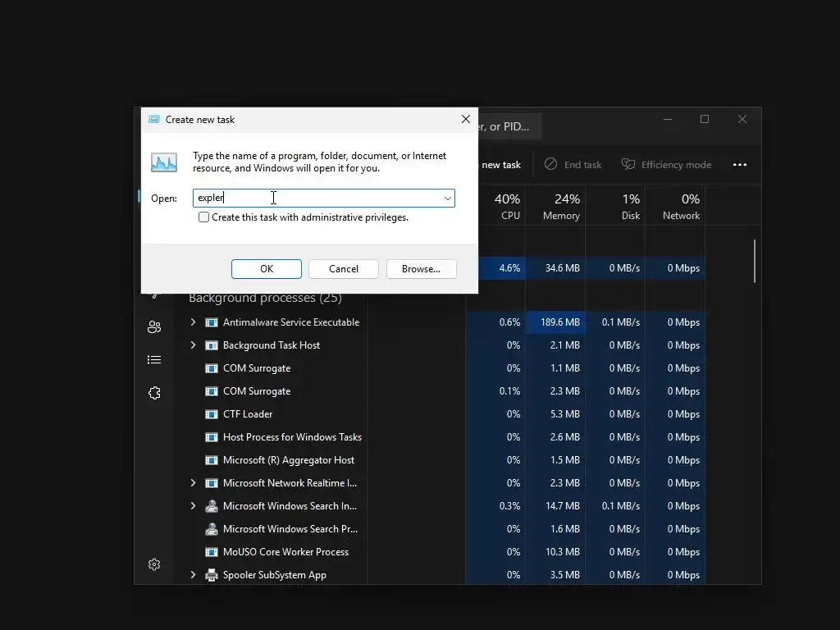The width and height of the screenshot is (840, 630).
Task: Sort by the Network column header
Action: tap(676, 206)
